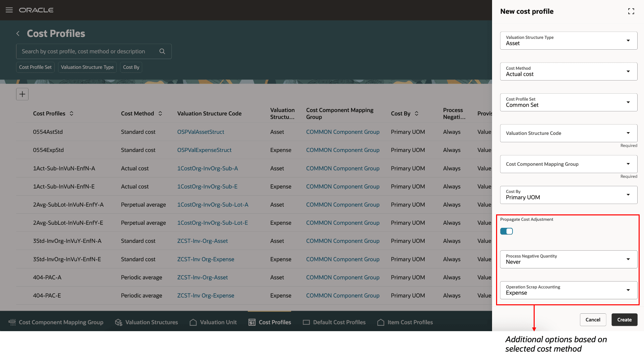Click the search magnifier icon
Image resolution: width=644 pixels, height=359 pixels.
(x=162, y=51)
